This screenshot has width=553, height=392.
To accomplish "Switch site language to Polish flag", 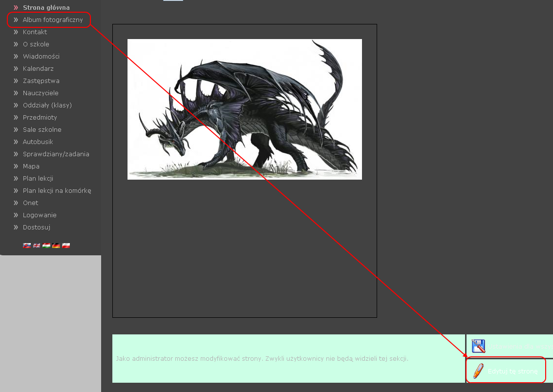I will pyautogui.click(x=66, y=246).
